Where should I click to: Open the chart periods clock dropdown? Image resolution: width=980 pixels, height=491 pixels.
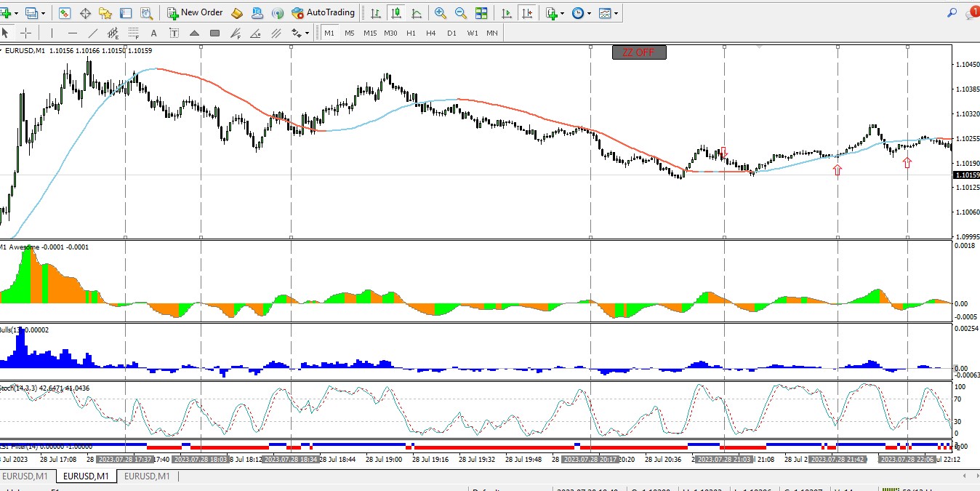pos(581,12)
